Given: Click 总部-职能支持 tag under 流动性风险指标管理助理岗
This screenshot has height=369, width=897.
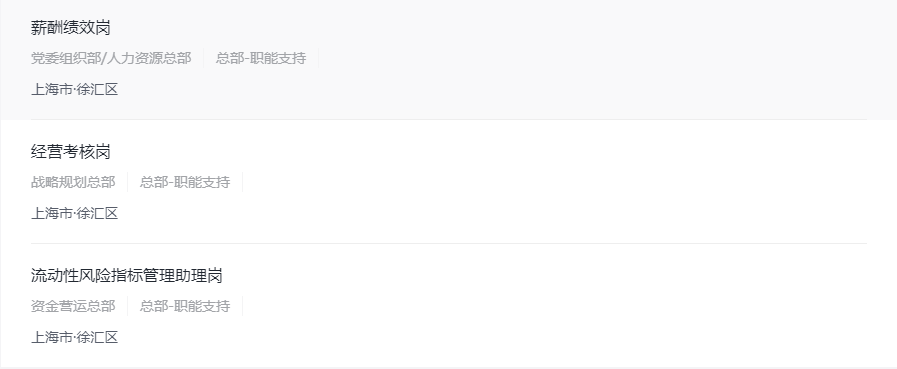Looking at the screenshot, I should (x=185, y=307).
